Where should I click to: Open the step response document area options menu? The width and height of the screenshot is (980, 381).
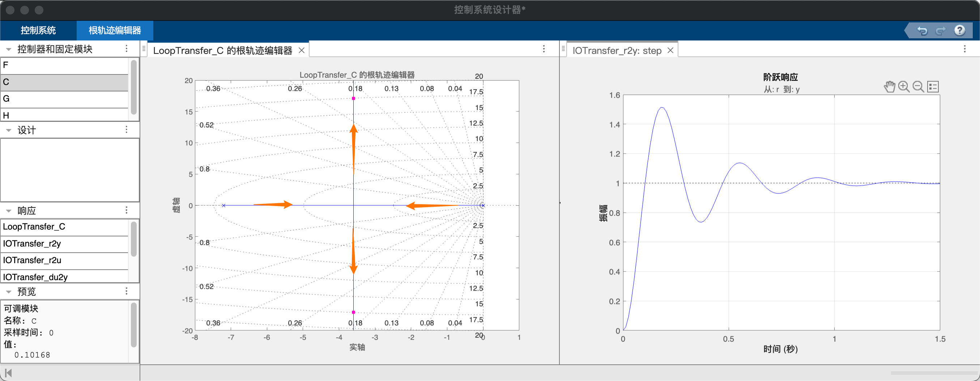(x=964, y=49)
